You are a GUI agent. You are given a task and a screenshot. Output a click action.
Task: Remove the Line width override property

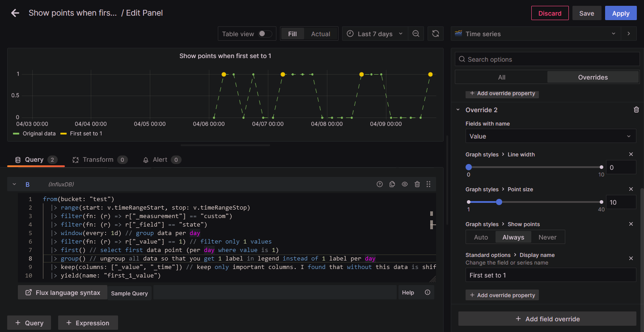(631, 154)
